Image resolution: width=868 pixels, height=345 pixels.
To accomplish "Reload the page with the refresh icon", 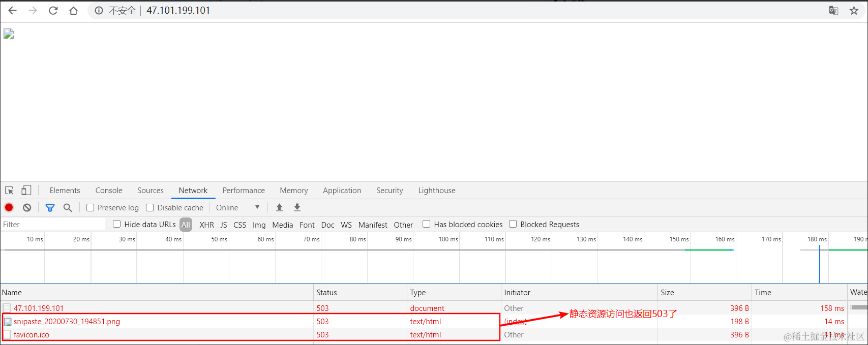I will pos(53,11).
